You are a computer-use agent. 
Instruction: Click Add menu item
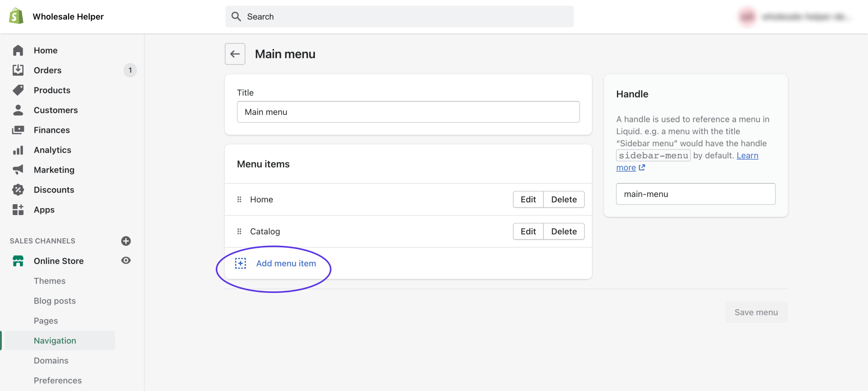pyautogui.click(x=286, y=263)
